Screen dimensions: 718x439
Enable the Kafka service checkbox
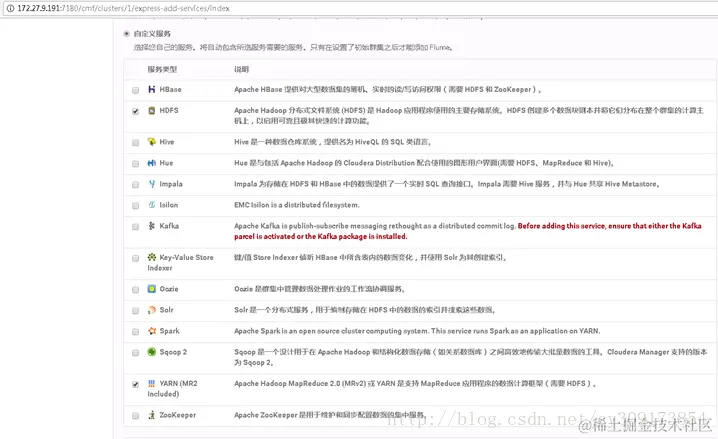click(136, 227)
